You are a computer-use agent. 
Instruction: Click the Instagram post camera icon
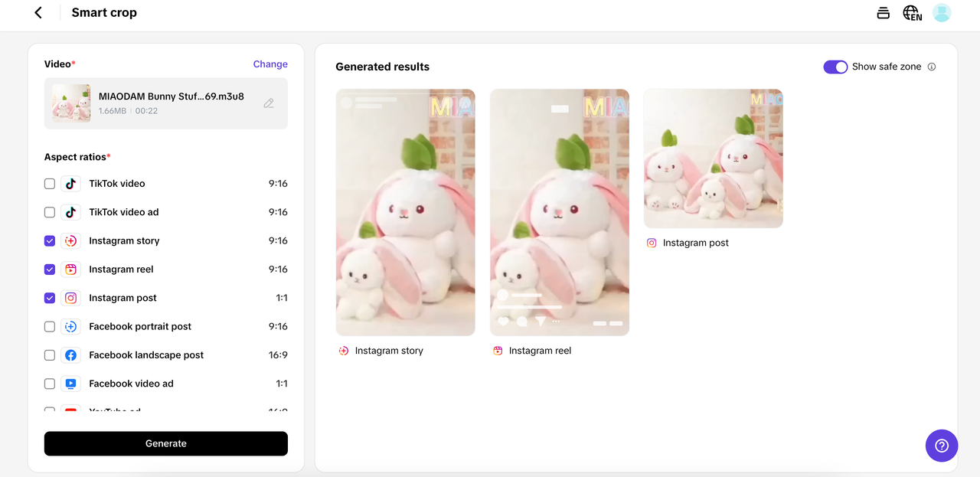click(x=70, y=298)
